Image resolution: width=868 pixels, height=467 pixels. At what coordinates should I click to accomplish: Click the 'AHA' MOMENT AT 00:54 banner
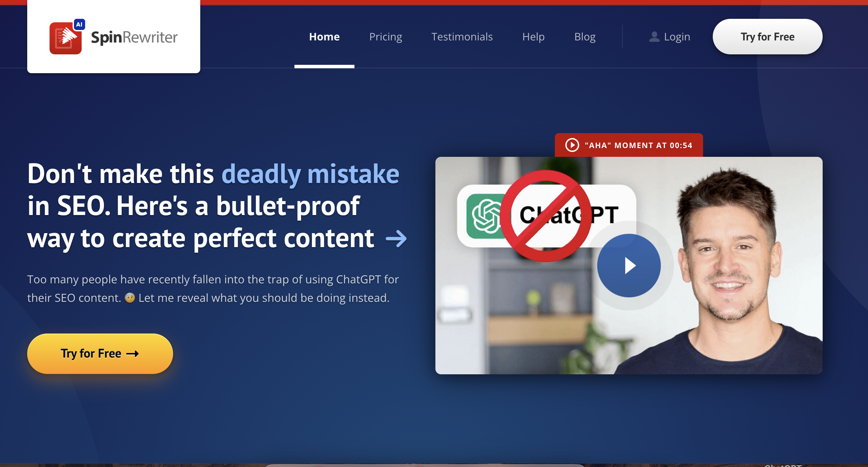pyautogui.click(x=628, y=145)
